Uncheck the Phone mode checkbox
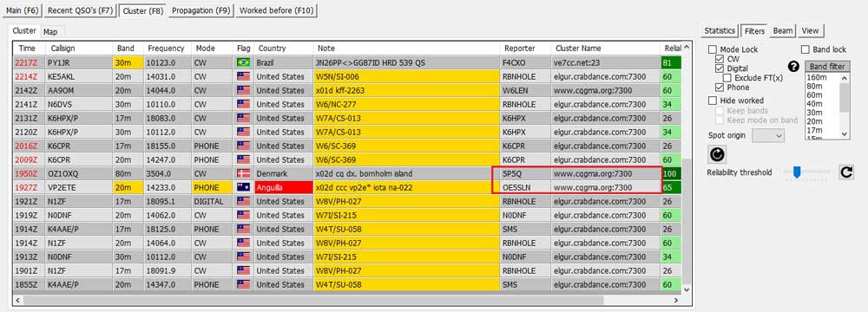Image resolution: width=868 pixels, height=312 pixels. click(720, 88)
